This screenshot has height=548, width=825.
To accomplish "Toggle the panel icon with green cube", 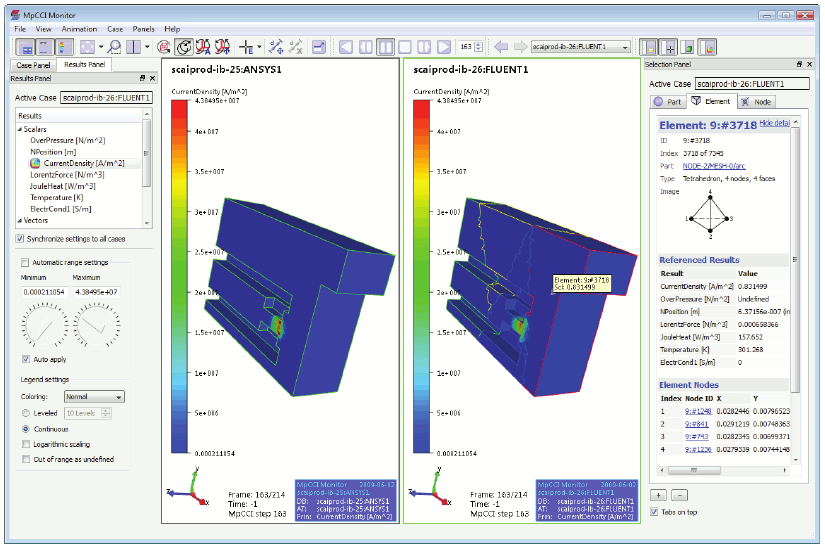I will coord(688,47).
